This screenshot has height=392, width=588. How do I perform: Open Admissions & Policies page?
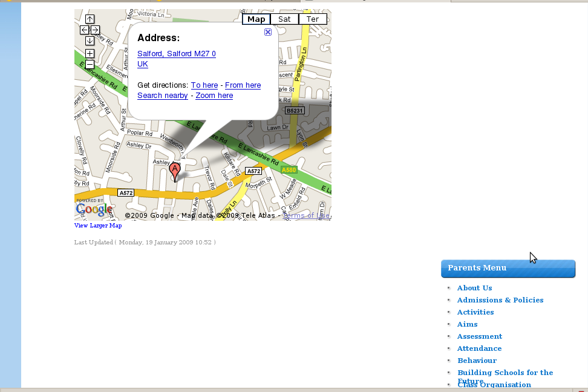tap(500, 300)
